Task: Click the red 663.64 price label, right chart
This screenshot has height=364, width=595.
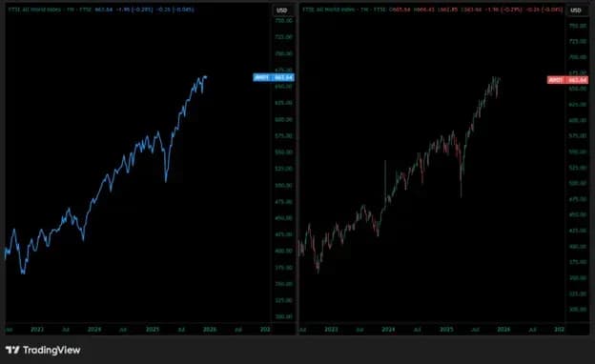Action: click(x=567, y=80)
